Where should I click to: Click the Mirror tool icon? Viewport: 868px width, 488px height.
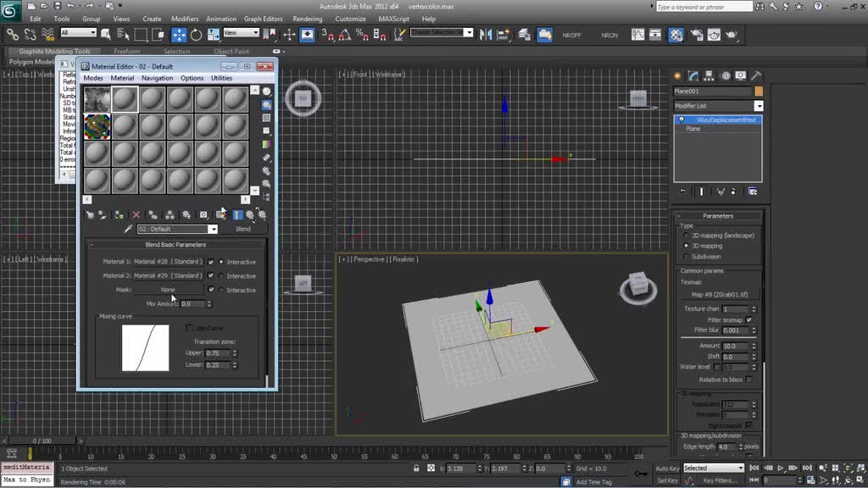pos(486,35)
